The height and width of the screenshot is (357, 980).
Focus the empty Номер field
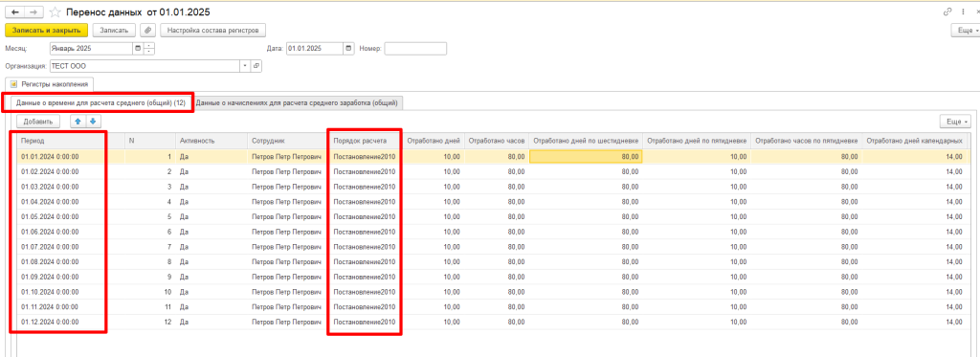[415, 49]
